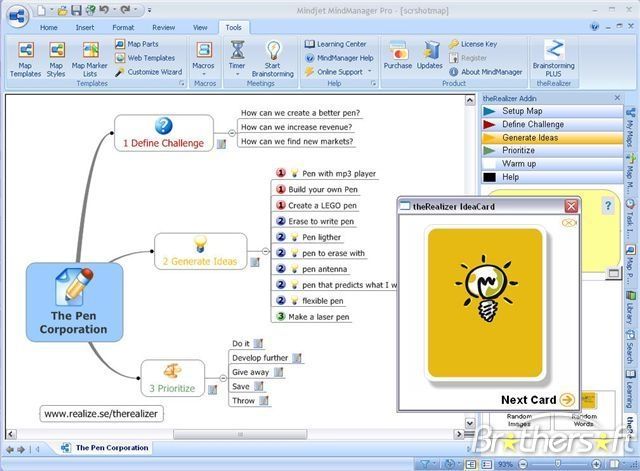Open the Timer dropdown arrow
This screenshot has width=640, height=471.
(x=237, y=74)
